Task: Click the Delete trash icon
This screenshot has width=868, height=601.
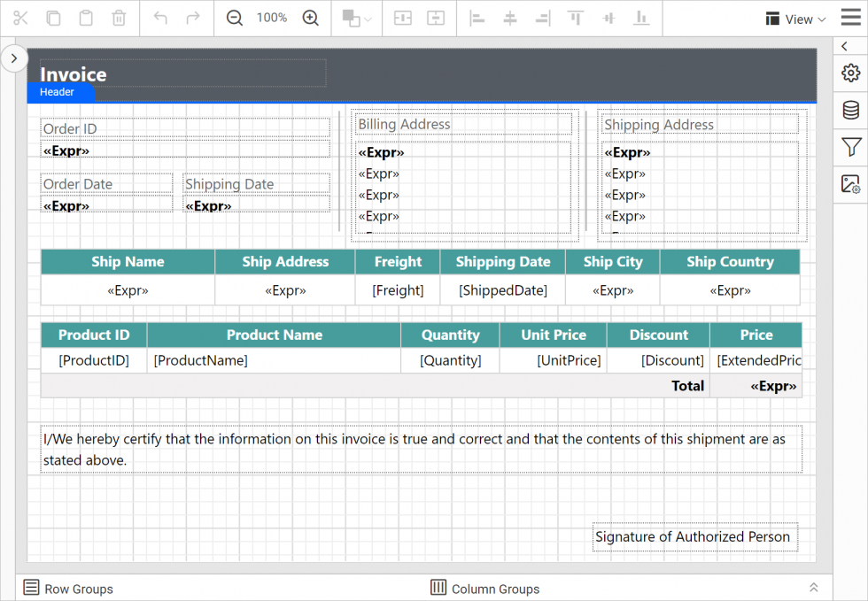Action: point(119,19)
